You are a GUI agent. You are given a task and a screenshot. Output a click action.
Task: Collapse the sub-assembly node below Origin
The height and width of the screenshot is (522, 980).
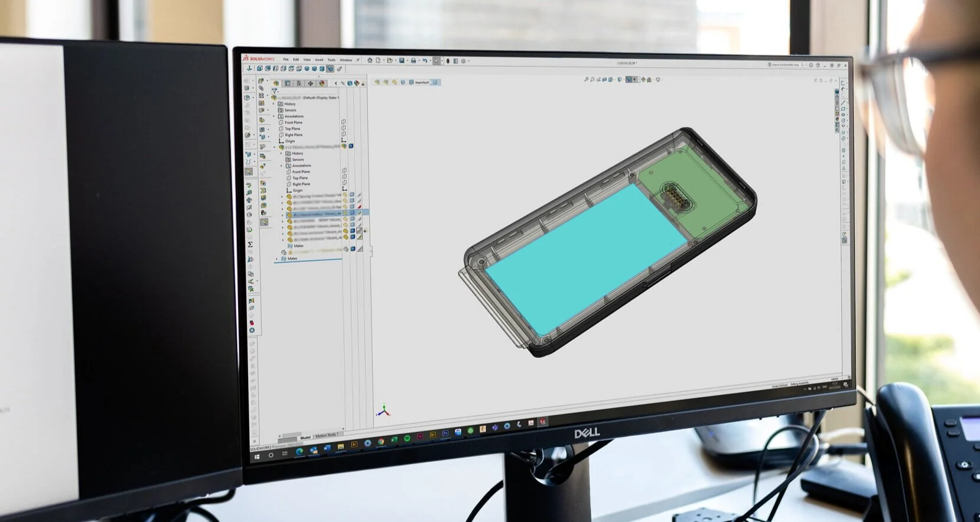pos(274,147)
